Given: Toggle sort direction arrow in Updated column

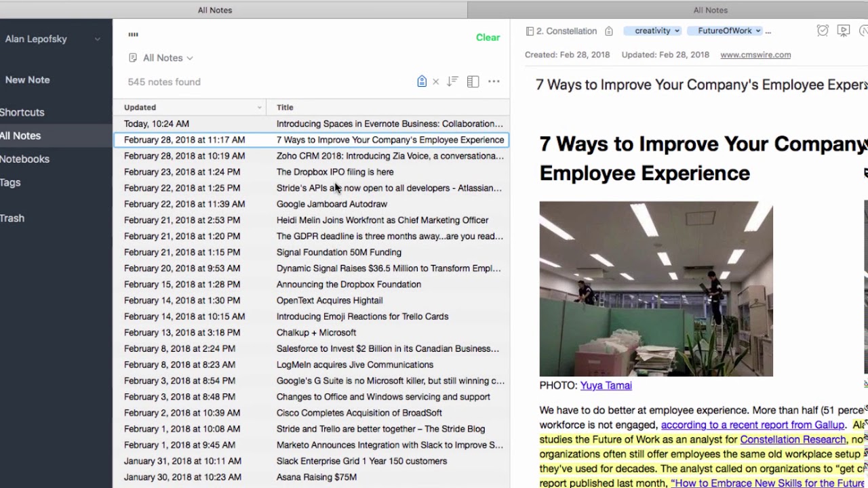Looking at the screenshot, I should [x=259, y=108].
